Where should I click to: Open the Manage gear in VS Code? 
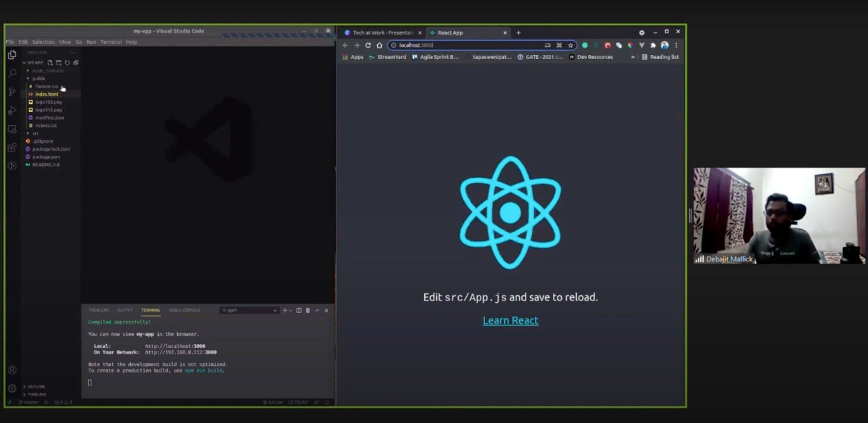tap(12, 388)
